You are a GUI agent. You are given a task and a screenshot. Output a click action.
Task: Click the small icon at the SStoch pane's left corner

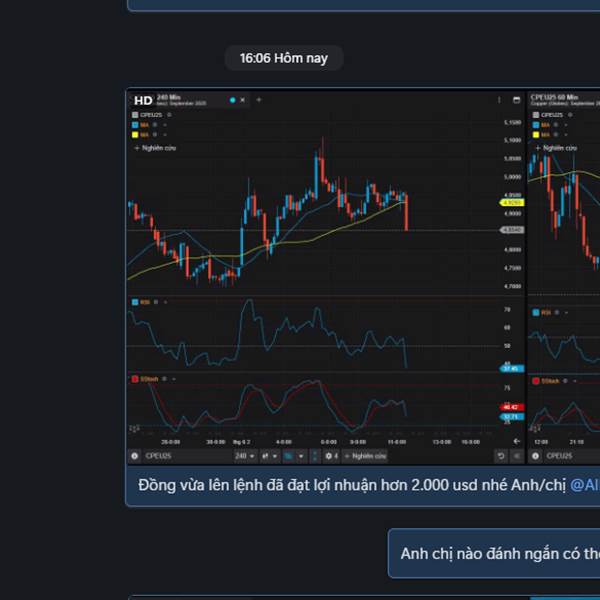pyautogui.click(x=134, y=429)
